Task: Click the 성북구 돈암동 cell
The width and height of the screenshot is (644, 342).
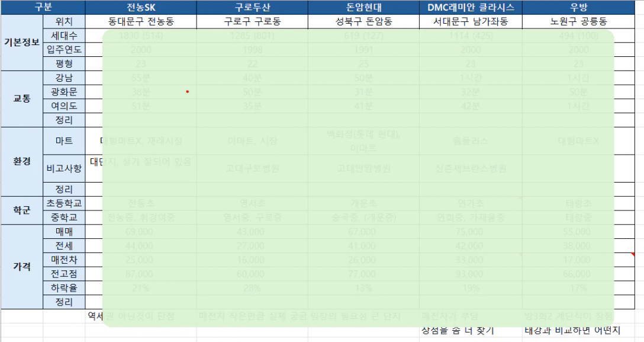Action: pos(363,21)
